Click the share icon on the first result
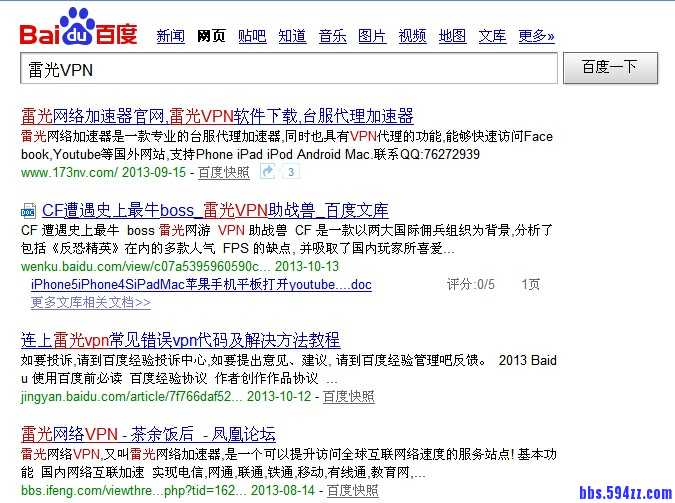Image resolution: width=675 pixels, height=503 pixels. click(268, 172)
